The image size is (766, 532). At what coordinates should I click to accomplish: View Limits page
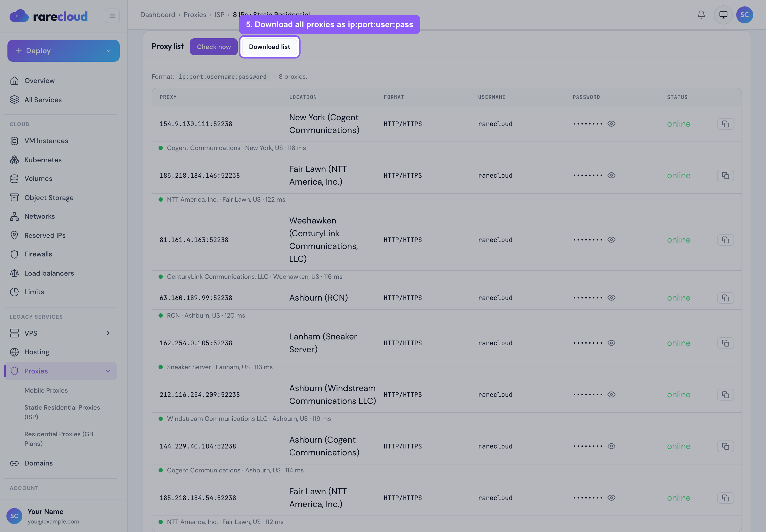tap(61, 292)
